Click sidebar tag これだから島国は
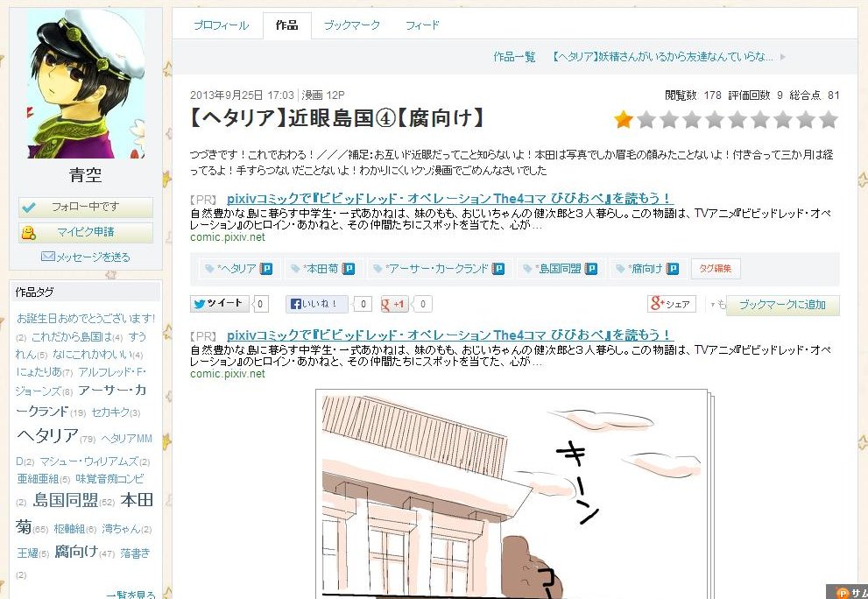This screenshot has width=868, height=599. click(72, 337)
